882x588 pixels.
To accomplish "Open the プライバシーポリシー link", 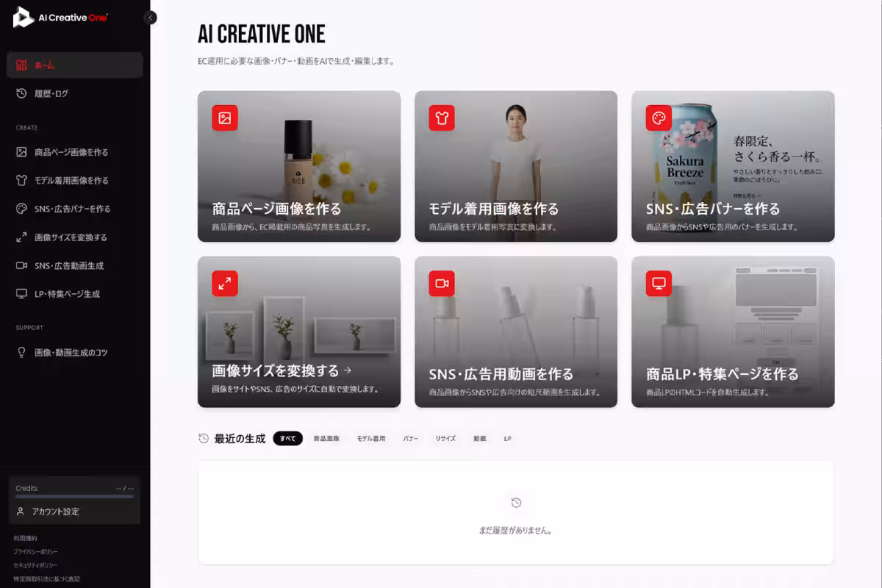I will pos(35,552).
